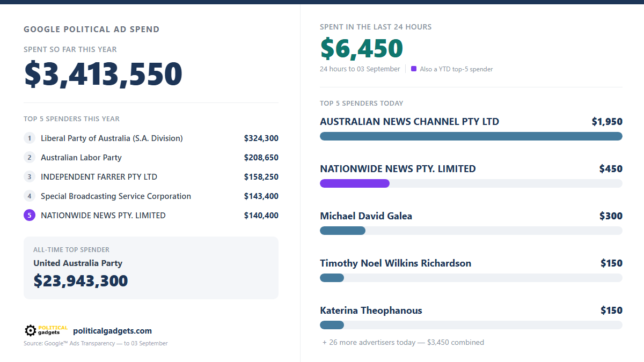Image resolution: width=644 pixels, height=362 pixels.
Task: Click the Katerina Theophanous spend bar
Action: pyautogui.click(x=332, y=325)
